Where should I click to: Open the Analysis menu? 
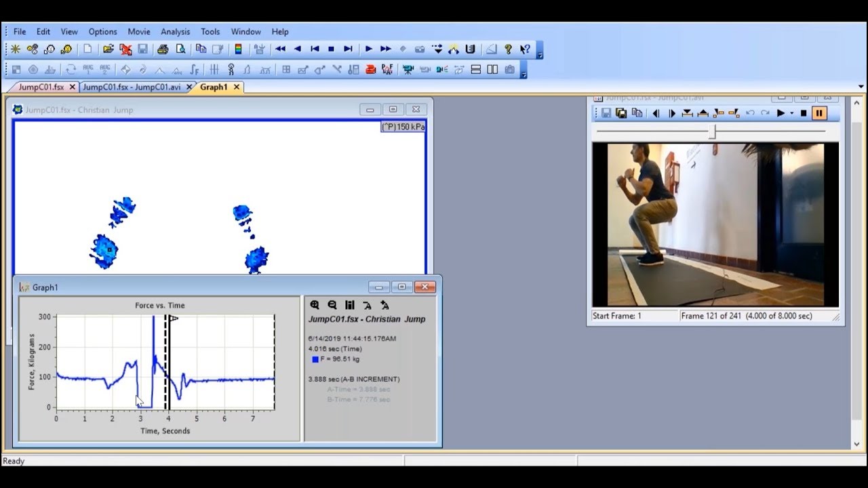point(176,31)
